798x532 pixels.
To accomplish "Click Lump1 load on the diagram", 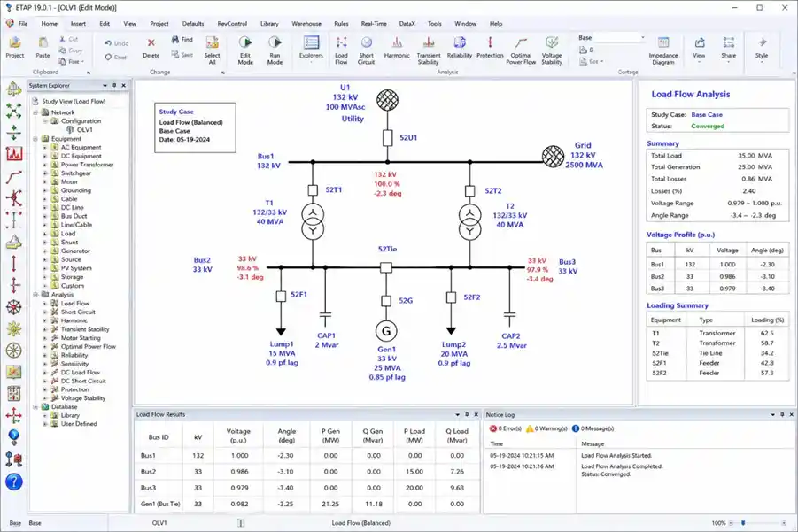I will click(281, 331).
